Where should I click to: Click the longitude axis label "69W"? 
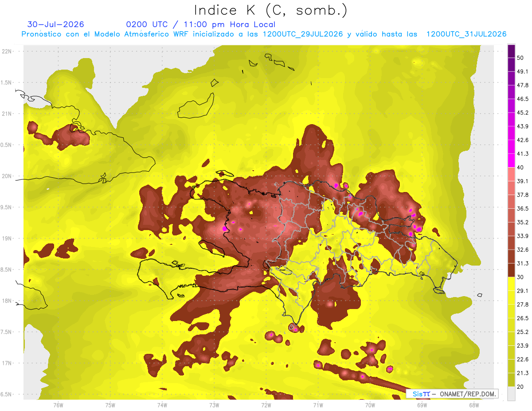click(x=422, y=405)
